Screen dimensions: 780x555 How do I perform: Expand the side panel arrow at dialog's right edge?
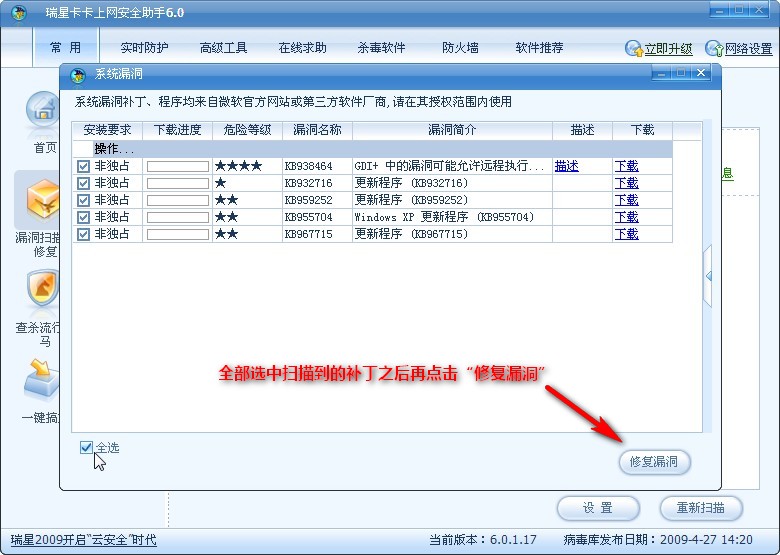click(x=708, y=276)
